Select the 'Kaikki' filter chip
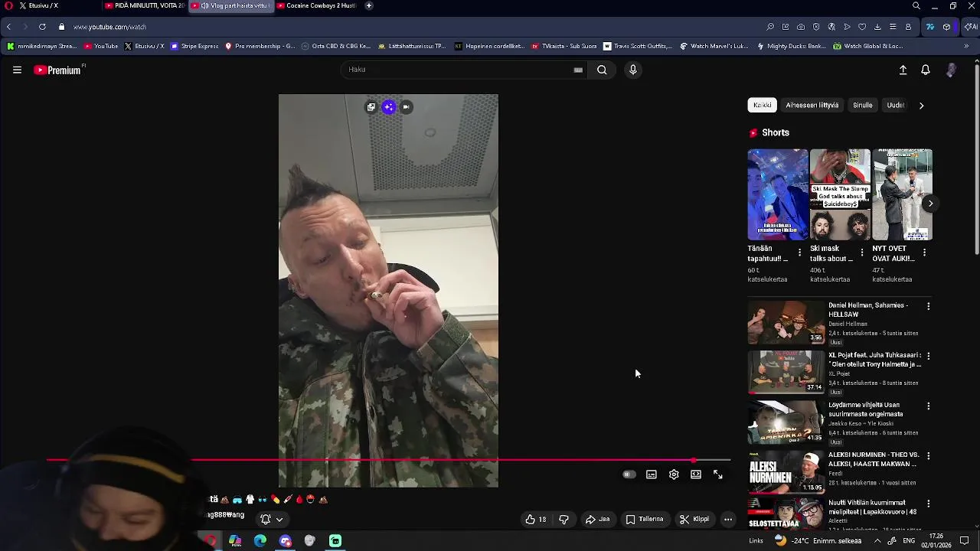Screen dimensions: 980x551 (762, 106)
